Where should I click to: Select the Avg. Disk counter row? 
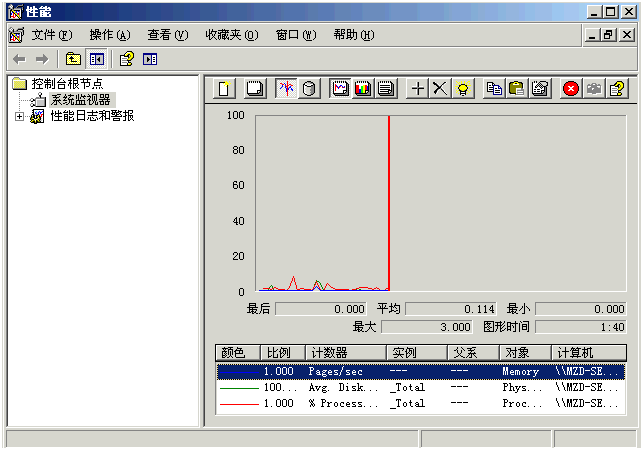[x=421, y=388]
